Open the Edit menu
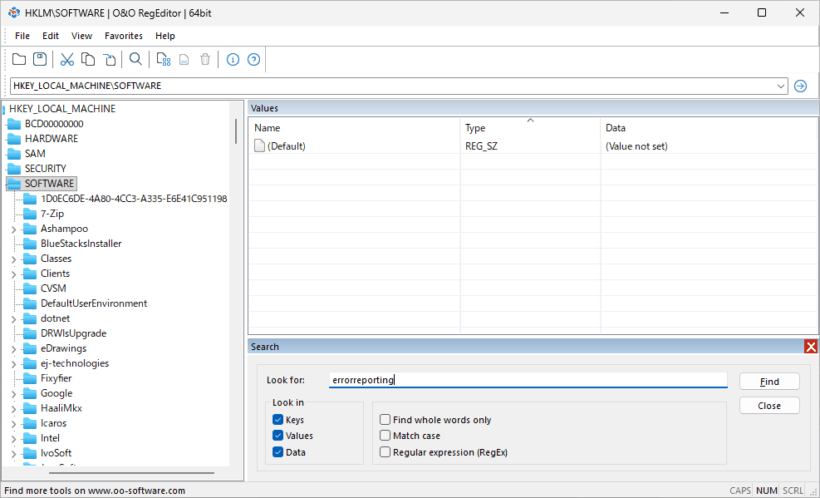The image size is (820, 498). 50,36
